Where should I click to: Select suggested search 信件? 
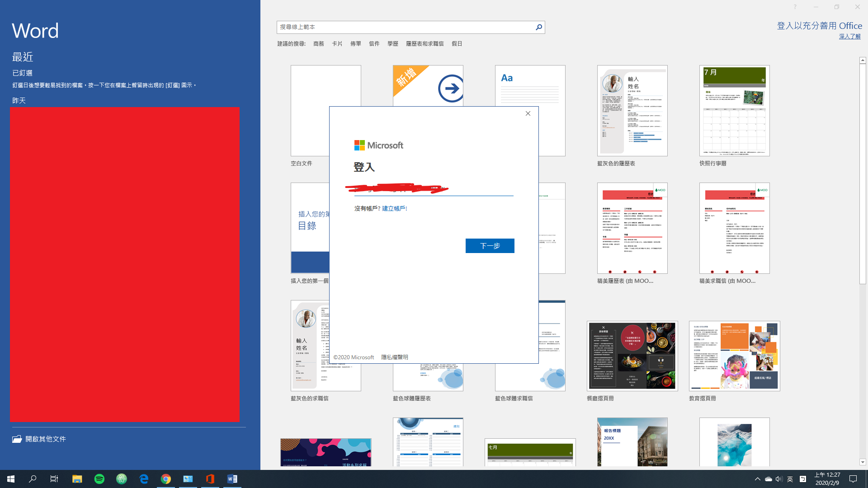(x=374, y=44)
